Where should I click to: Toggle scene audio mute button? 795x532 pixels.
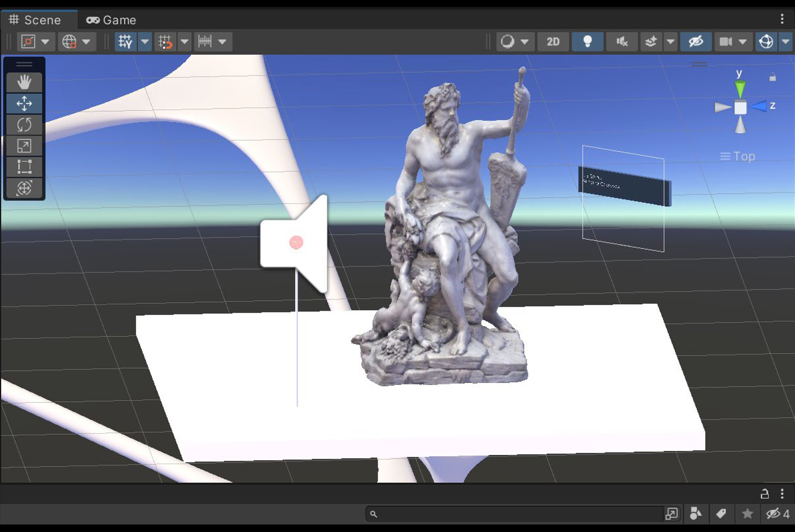click(622, 41)
